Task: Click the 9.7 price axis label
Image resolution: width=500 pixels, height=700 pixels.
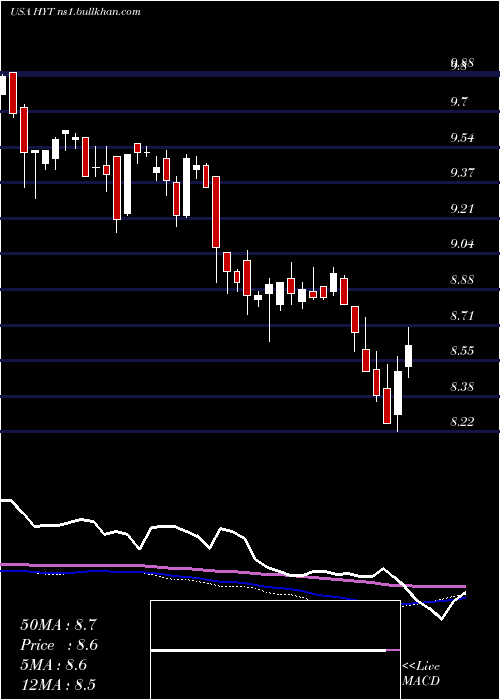Action: [x=459, y=102]
